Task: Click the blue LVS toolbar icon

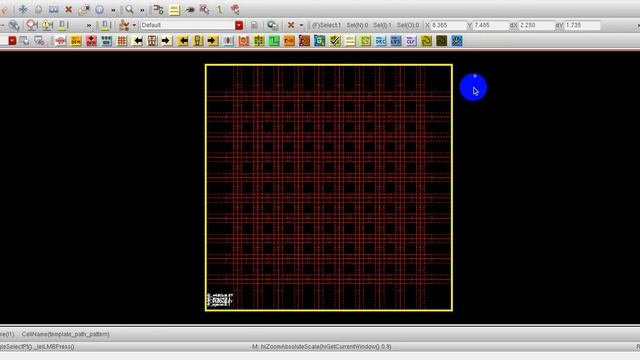Action: [396, 41]
